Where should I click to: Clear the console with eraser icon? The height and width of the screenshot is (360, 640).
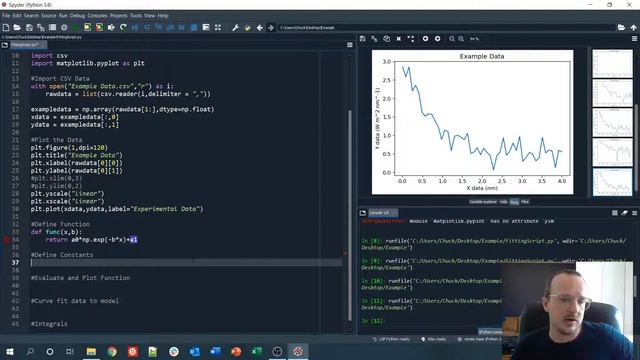coord(624,213)
